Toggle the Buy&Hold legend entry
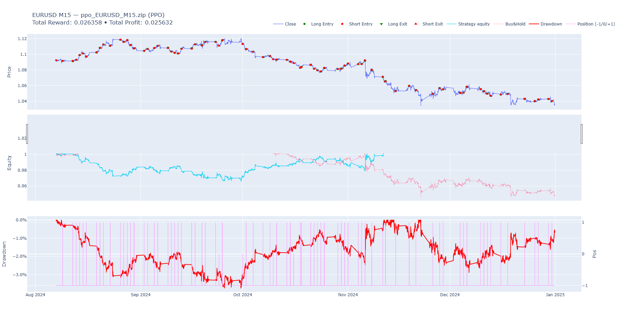Screen dimensions: 644x319 coord(509,24)
